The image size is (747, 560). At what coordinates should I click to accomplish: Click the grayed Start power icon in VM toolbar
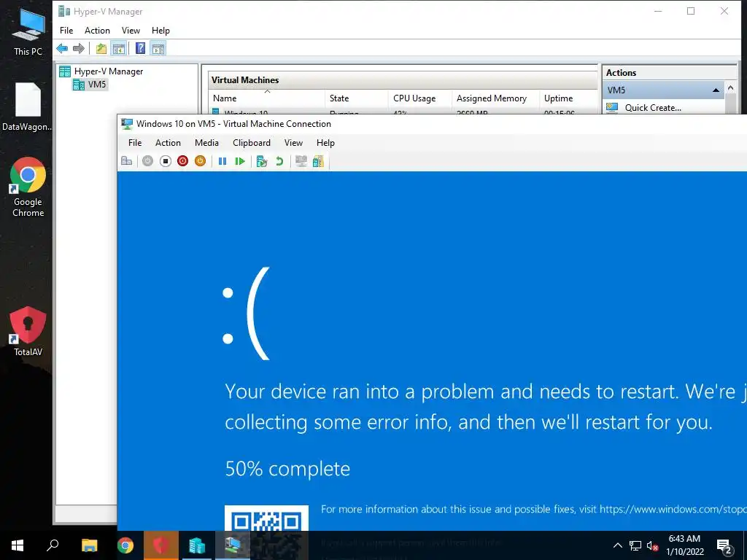pyautogui.click(x=147, y=161)
